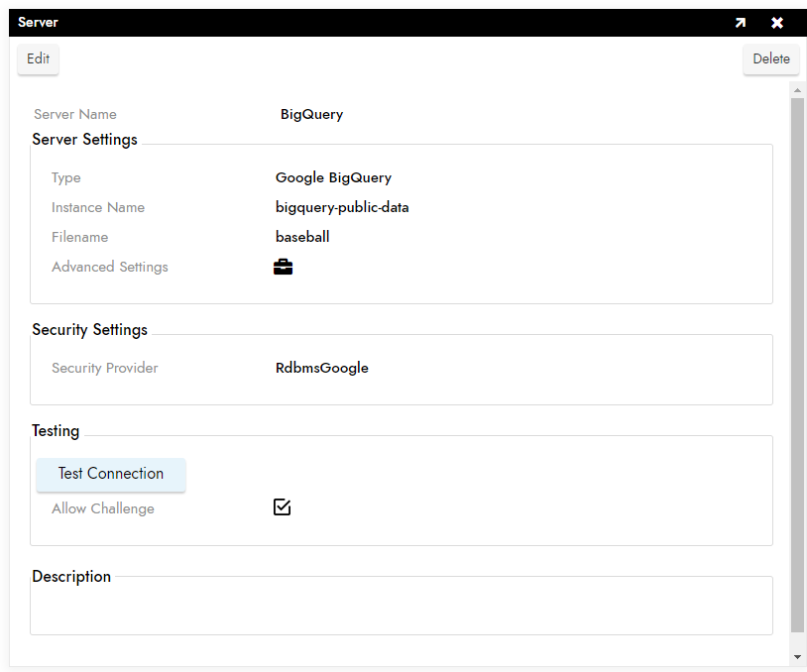Click the Security Settings section header
The height and width of the screenshot is (672, 807).
tap(89, 330)
